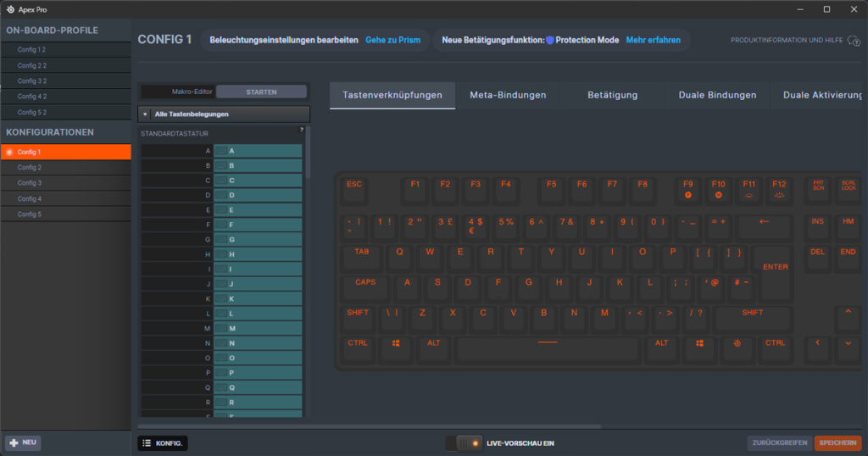Click the SCRL LOCK key
The image size is (868, 456).
click(x=848, y=190)
